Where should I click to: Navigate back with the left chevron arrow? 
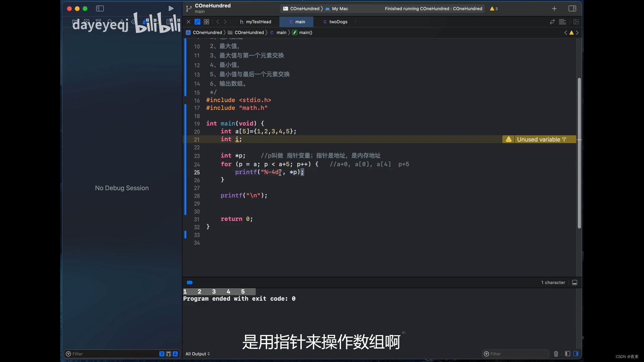click(x=218, y=21)
